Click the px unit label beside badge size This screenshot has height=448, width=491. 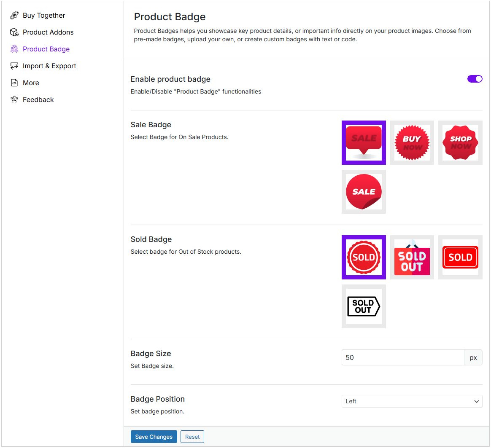[x=473, y=357]
